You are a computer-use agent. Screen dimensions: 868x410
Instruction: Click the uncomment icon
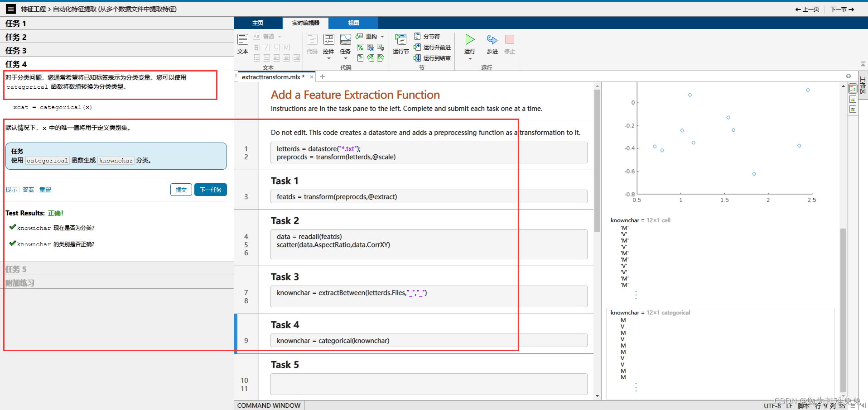370,47
